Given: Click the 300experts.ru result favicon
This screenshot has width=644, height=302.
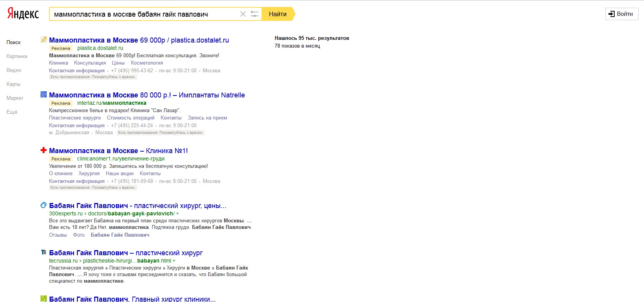Looking at the screenshot, I should point(44,205).
